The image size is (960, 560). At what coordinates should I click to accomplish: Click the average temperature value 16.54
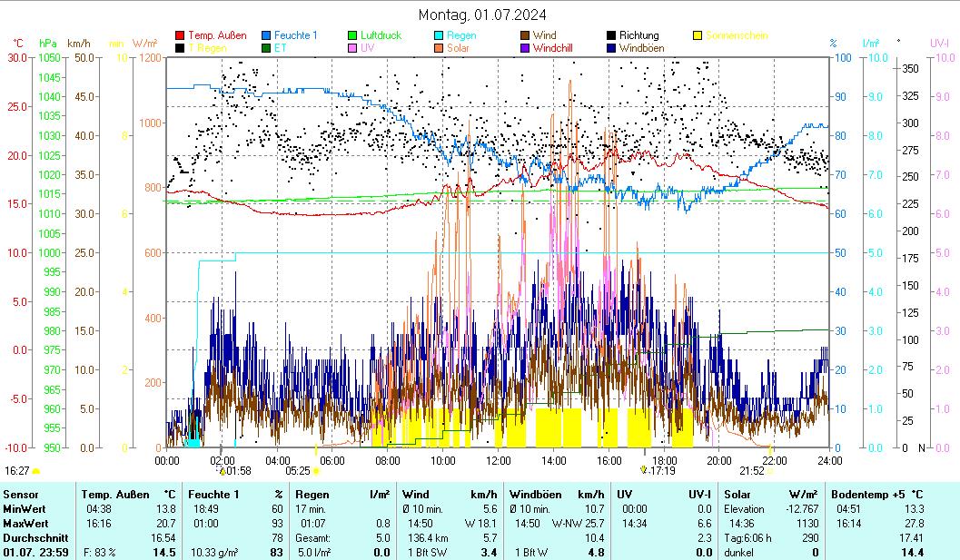163,538
